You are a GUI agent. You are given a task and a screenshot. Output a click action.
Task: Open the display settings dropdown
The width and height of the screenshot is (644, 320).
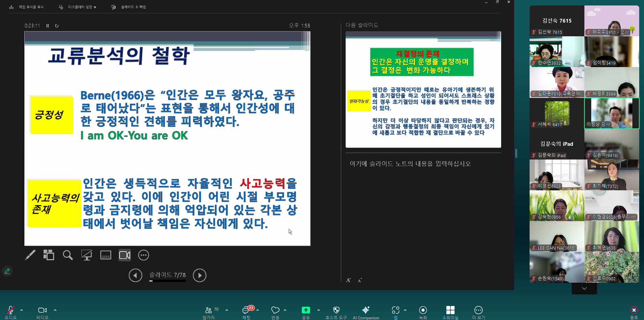(79, 7)
